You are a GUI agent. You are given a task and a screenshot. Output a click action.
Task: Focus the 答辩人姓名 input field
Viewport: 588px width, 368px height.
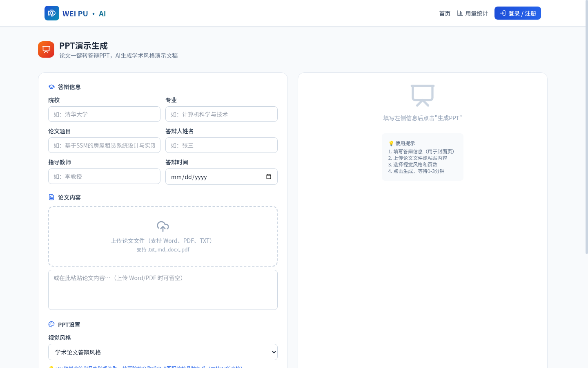pyautogui.click(x=221, y=145)
